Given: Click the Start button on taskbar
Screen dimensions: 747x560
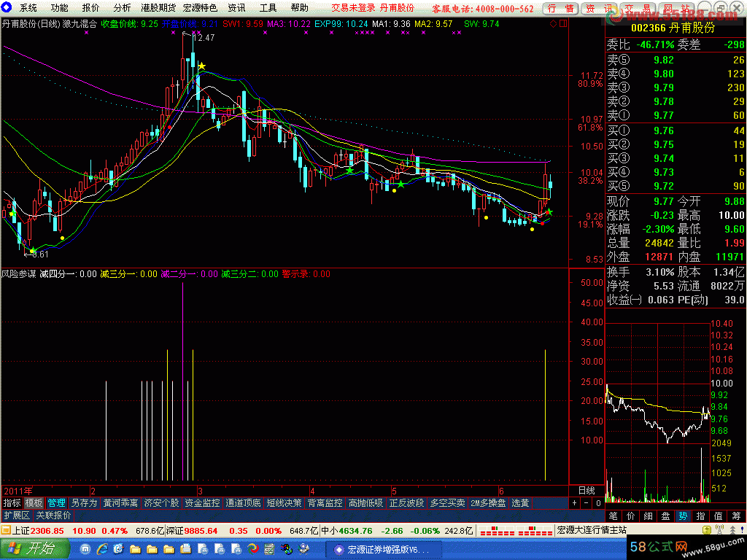Looking at the screenshot, I should [36, 548].
